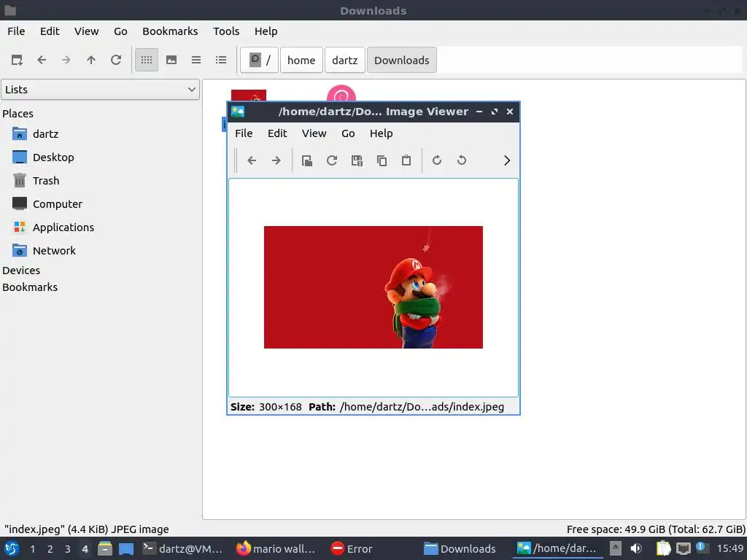Switch to workspace 3
Screen dimensions: 747x560
point(68,549)
